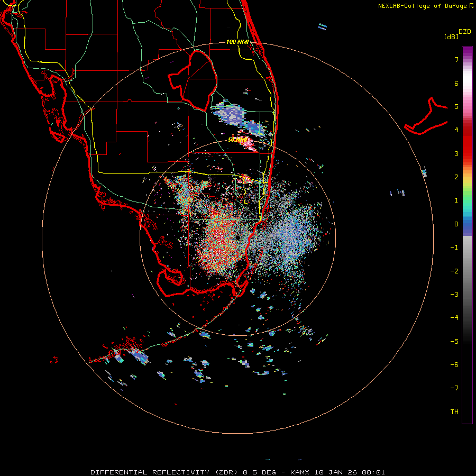Screen dimensions: 476x476
Task: Click the 4 dB tick label
Action: [456, 130]
